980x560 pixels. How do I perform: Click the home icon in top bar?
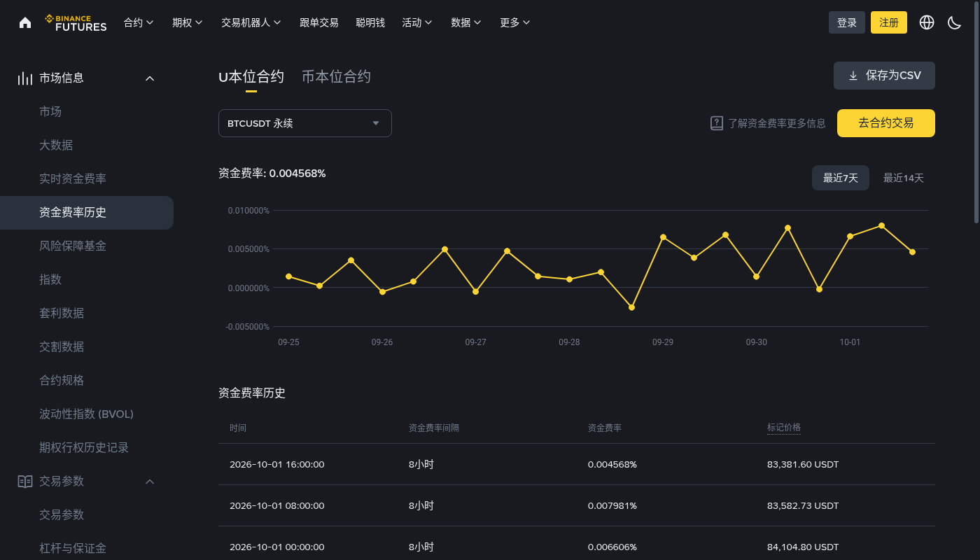25,22
